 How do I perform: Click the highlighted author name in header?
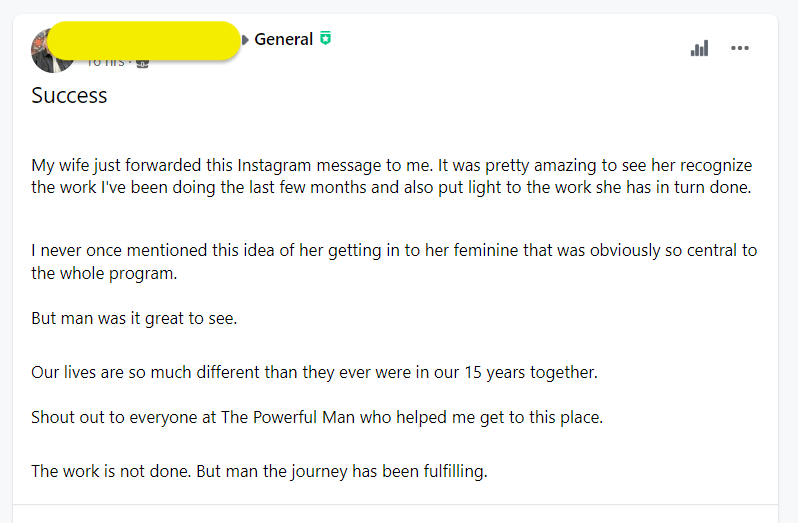coord(144,39)
